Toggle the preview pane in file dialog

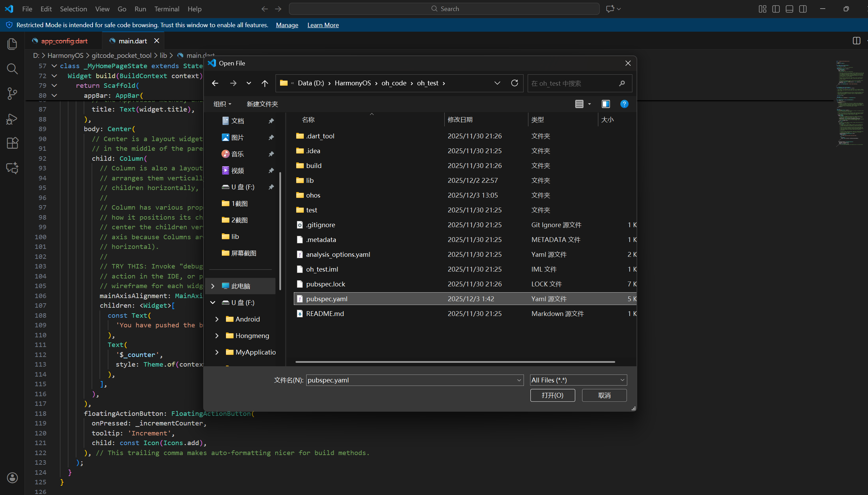[606, 104]
